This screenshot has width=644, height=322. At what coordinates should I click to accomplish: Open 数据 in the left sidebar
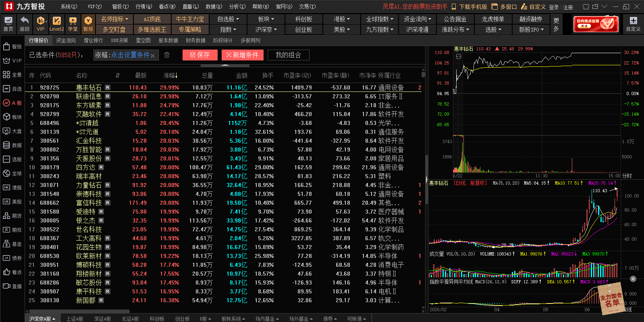click(x=12, y=145)
